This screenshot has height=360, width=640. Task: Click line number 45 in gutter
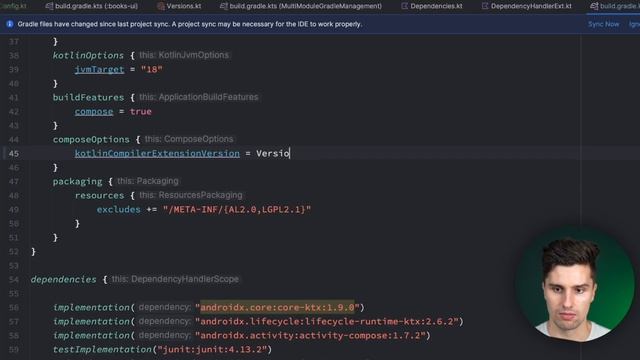(x=13, y=153)
